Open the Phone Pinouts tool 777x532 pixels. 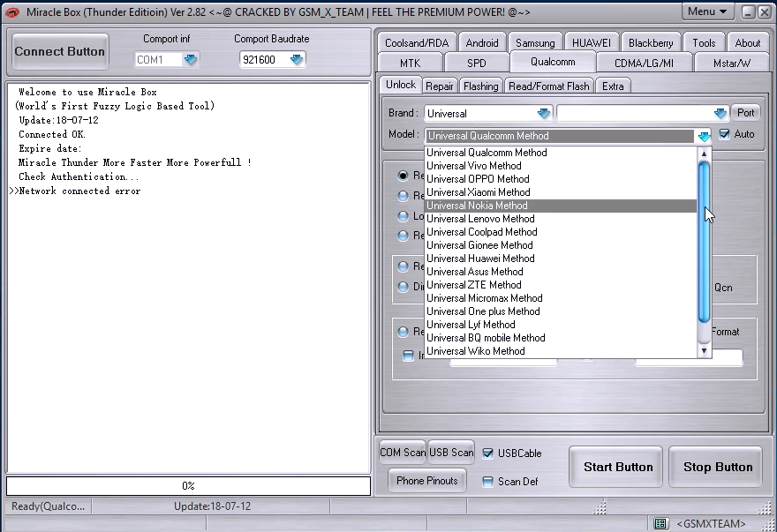(426, 482)
